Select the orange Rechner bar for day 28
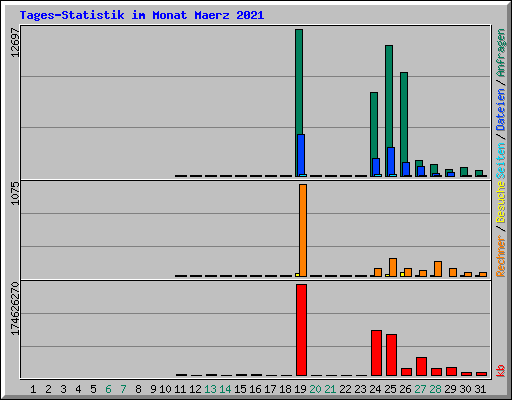The height and width of the screenshot is (400, 512). [x=438, y=269]
